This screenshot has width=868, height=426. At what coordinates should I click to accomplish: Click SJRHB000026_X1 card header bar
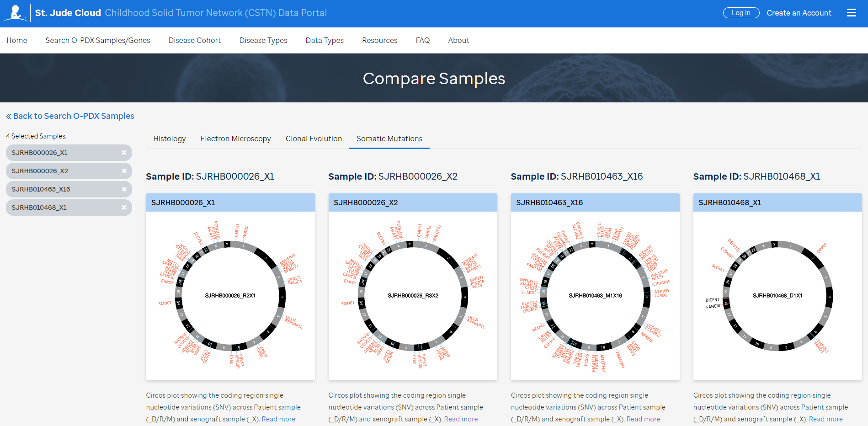230,202
